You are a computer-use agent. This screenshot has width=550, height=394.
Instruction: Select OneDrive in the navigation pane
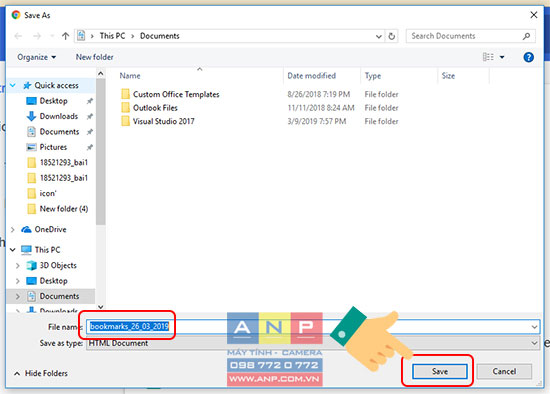(50, 229)
